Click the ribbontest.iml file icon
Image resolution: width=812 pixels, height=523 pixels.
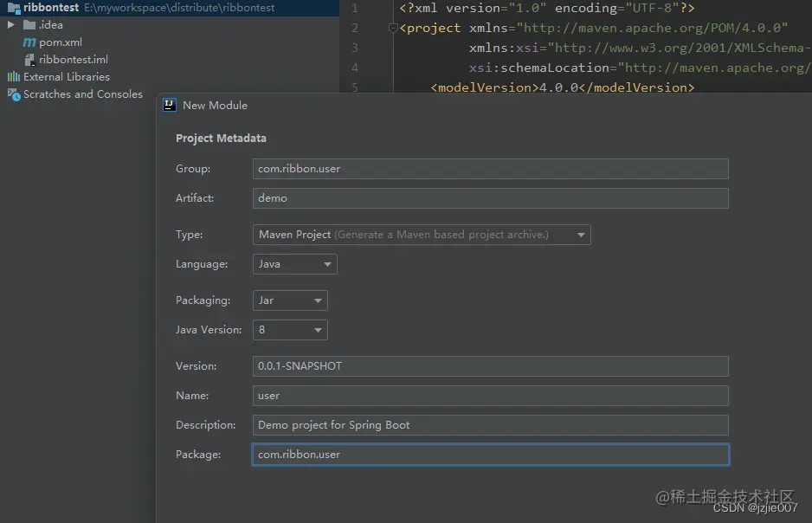point(29,60)
